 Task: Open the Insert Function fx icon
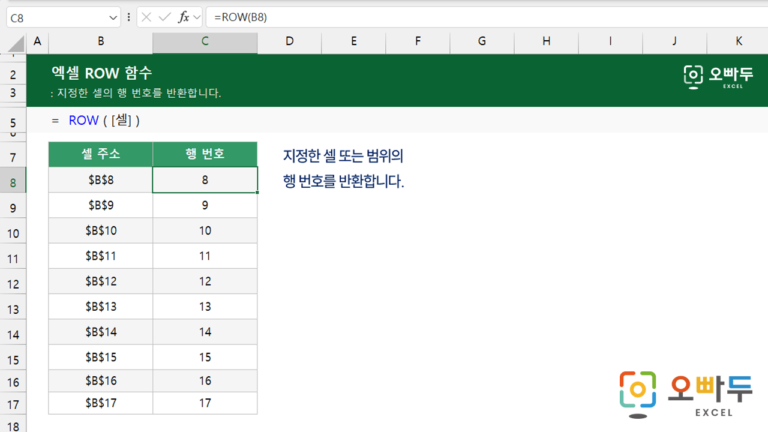(x=184, y=18)
